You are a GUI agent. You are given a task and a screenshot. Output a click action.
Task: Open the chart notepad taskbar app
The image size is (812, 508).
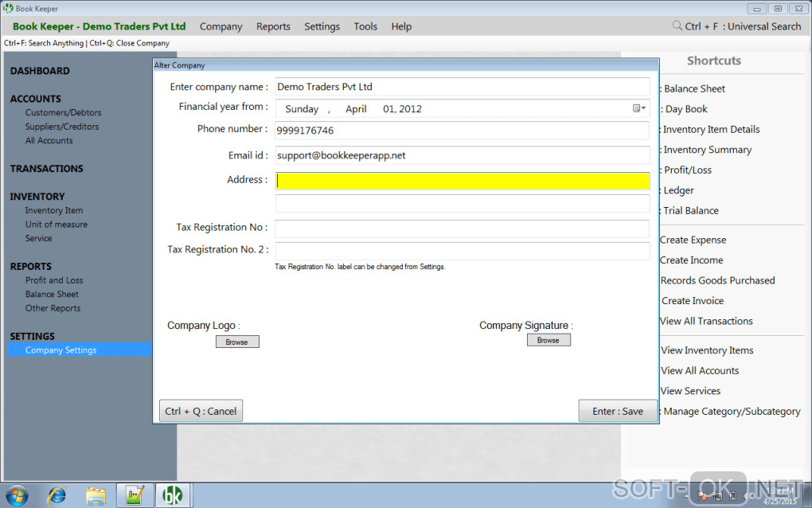[135, 495]
